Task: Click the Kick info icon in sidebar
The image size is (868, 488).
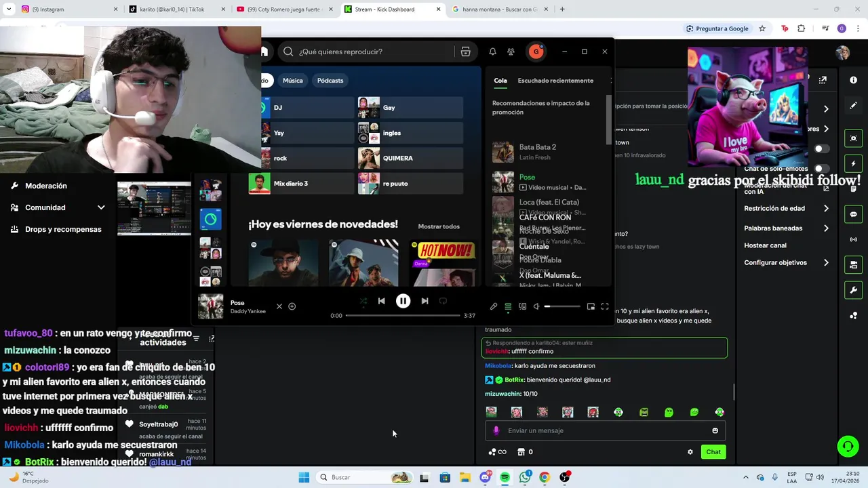Action: 853,80
